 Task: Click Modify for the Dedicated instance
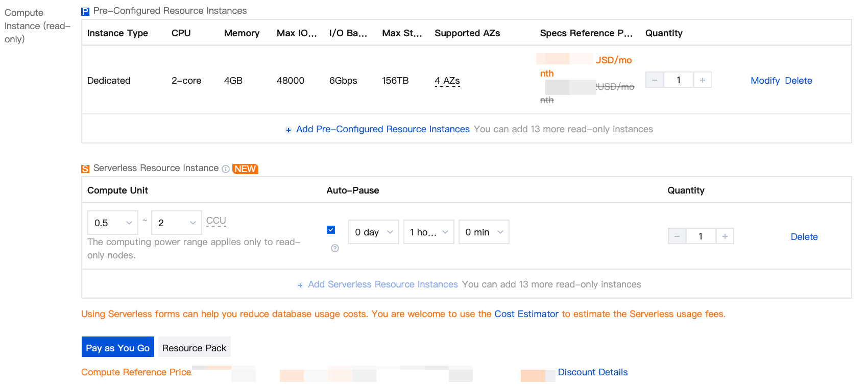pos(765,81)
